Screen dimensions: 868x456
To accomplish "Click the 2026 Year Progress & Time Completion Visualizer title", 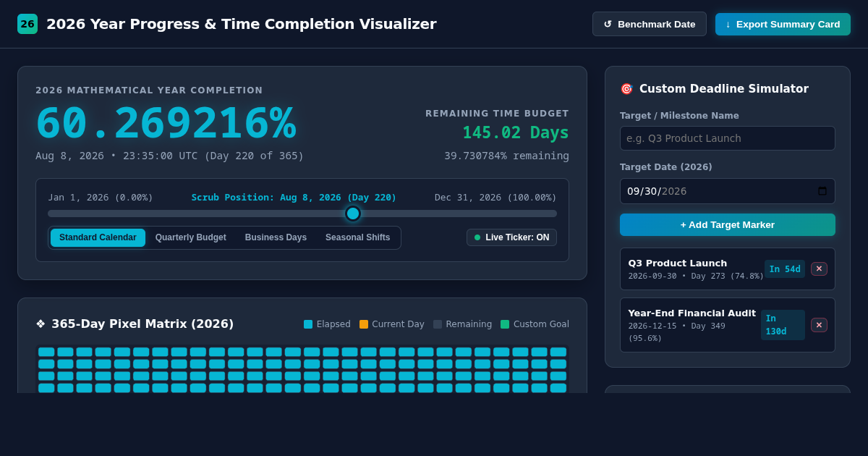I will pyautogui.click(x=242, y=24).
